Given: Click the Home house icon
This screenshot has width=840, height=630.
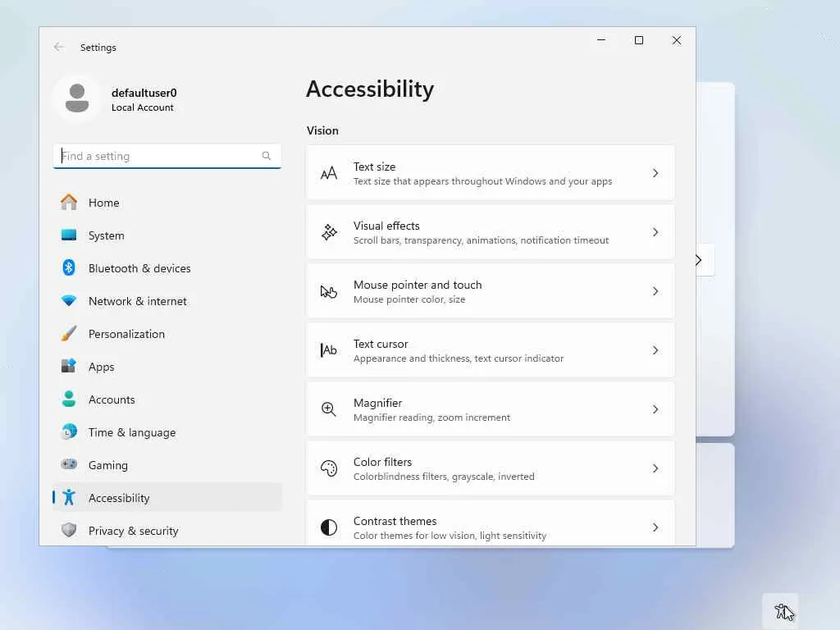Looking at the screenshot, I should tap(69, 202).
